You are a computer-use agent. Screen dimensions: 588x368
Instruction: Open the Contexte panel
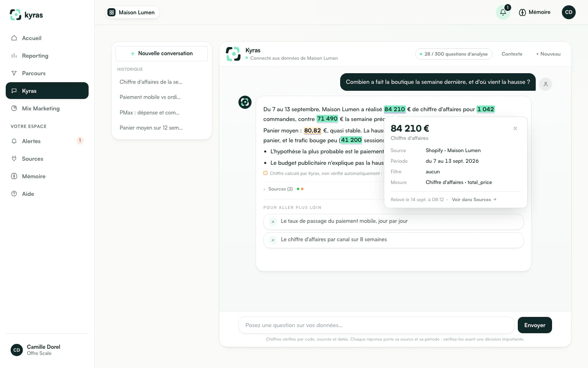click(512, 54)
